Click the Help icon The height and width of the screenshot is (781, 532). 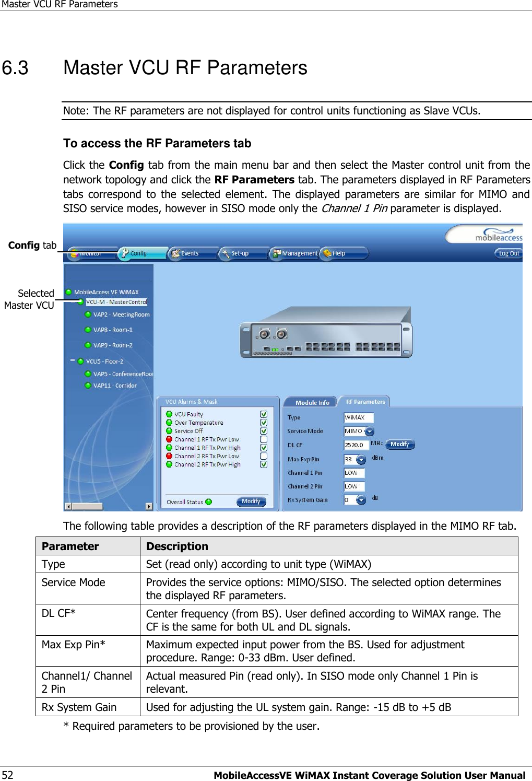pos(327,253)
